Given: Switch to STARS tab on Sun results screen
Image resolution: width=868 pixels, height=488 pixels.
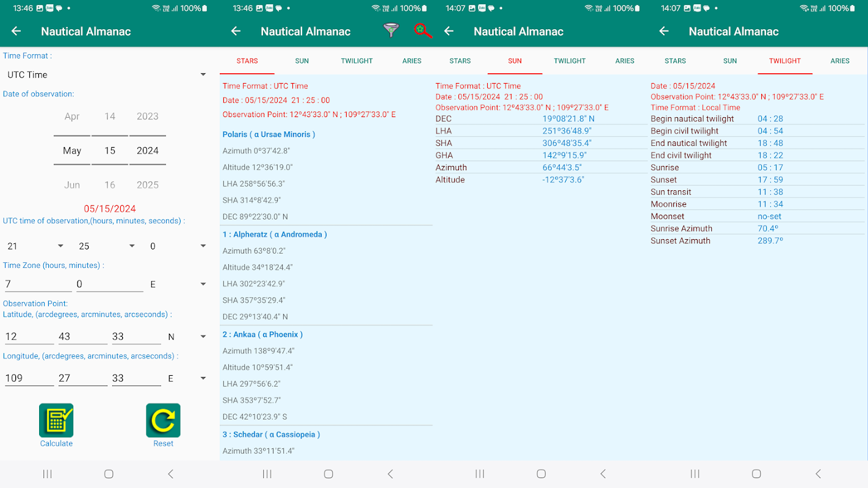Looking at the screenshot, I should point(460,61).
